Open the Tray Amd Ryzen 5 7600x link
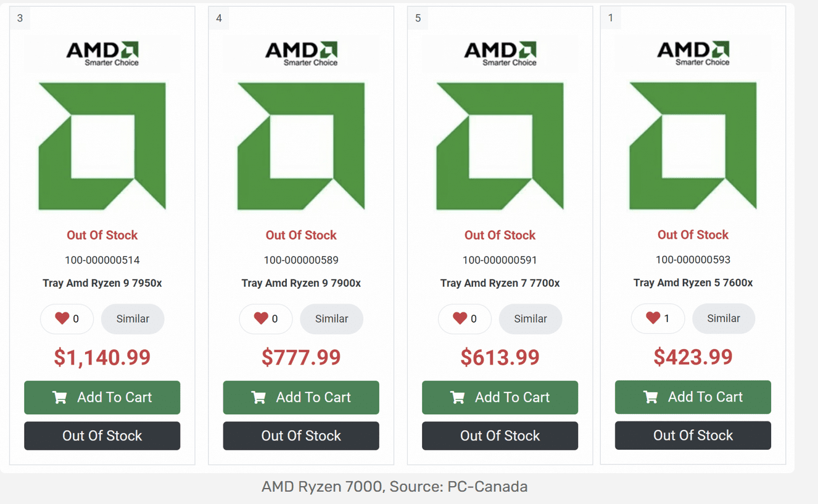 [693, 283]
